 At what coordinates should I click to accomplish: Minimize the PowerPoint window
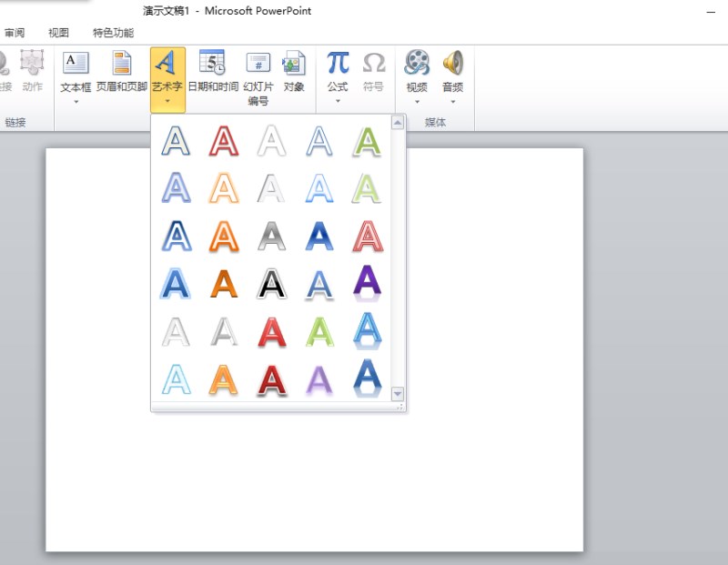(x=711, y=12)
